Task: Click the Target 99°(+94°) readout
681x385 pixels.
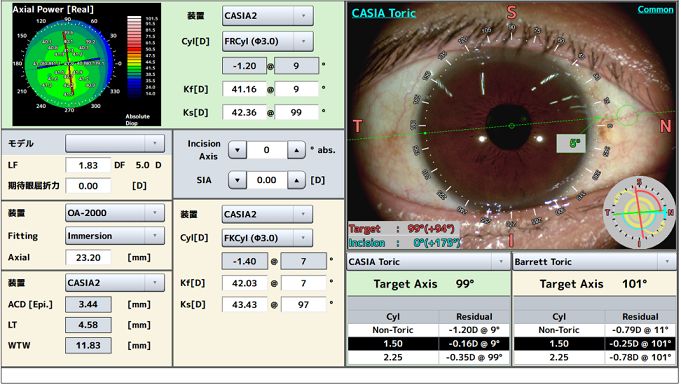Action: [402, 229]
